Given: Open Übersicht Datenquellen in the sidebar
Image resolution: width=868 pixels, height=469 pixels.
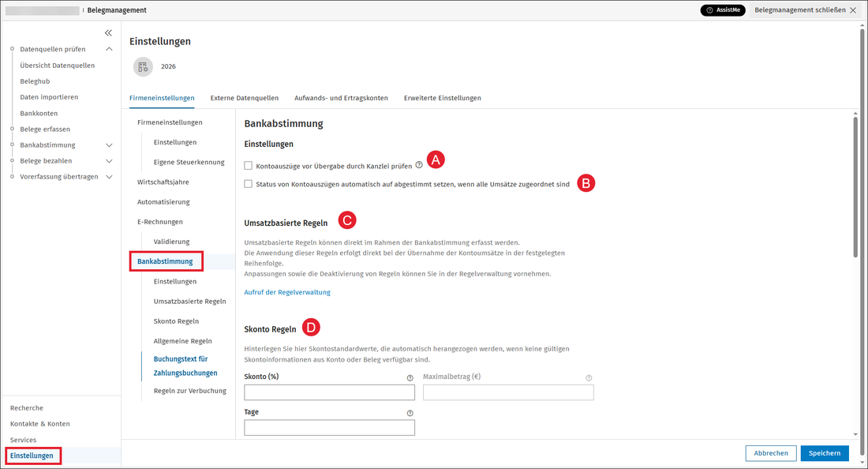Looking at the screenshot, I should pos(57,66).
